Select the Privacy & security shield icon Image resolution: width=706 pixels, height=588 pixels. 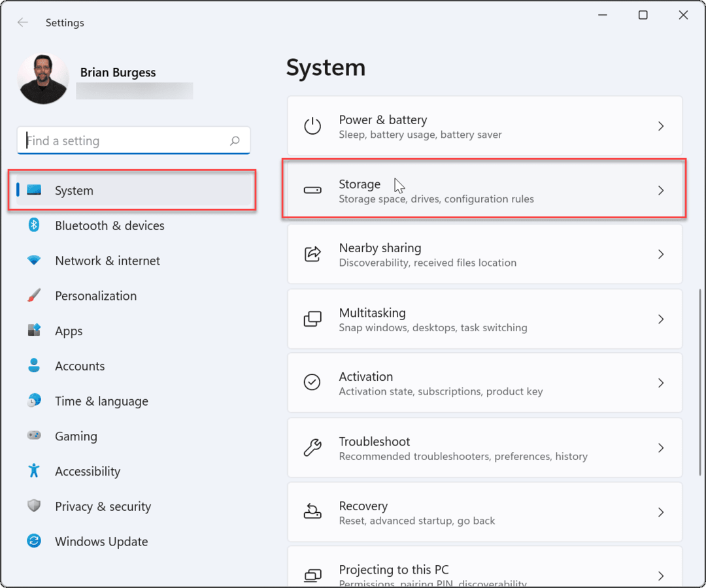[34, 506]
